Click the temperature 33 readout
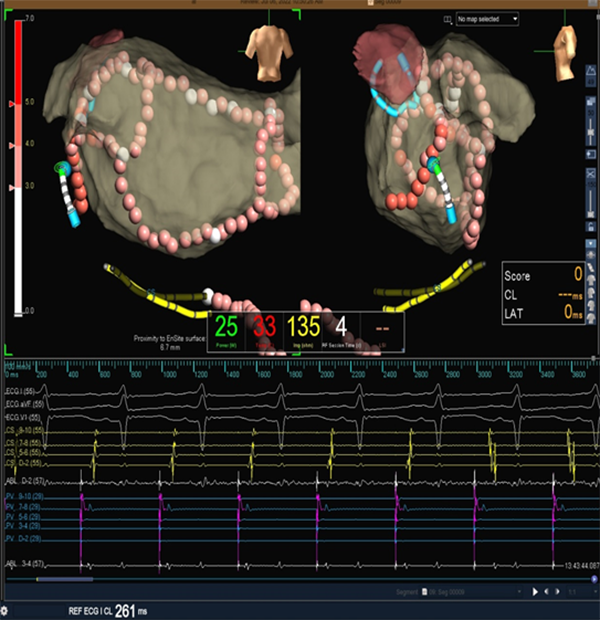This screenshot has width=600, height=620. click(264, 331)
